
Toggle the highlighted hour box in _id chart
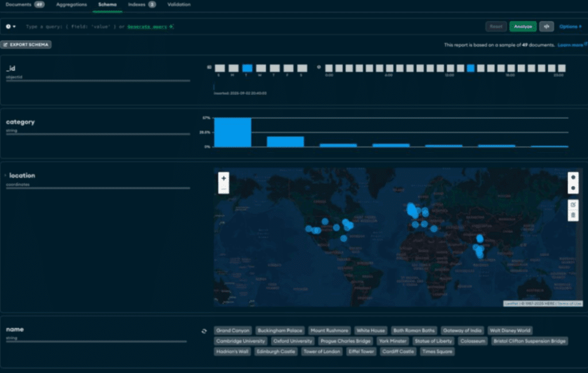(x=470, y=68)
